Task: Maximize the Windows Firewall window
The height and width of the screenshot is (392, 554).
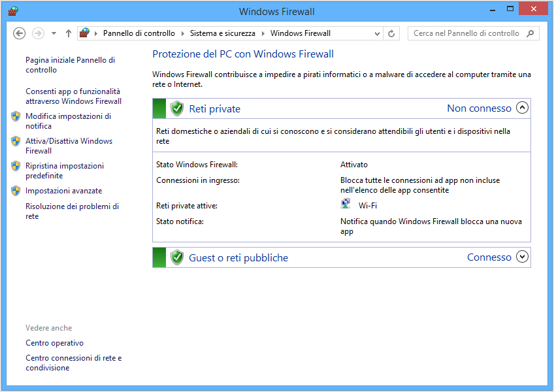Action: (x=510, y=9)
